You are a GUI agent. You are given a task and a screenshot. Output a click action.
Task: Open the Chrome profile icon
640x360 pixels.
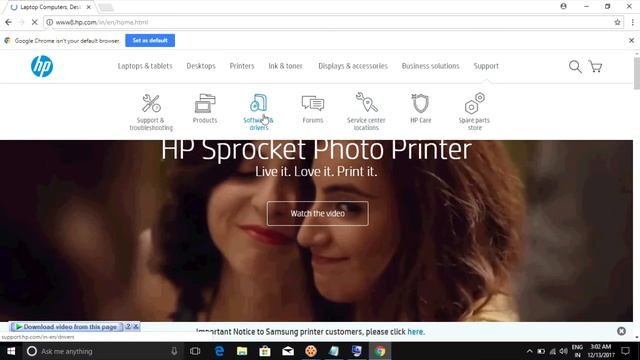click(x=563, y=6)
